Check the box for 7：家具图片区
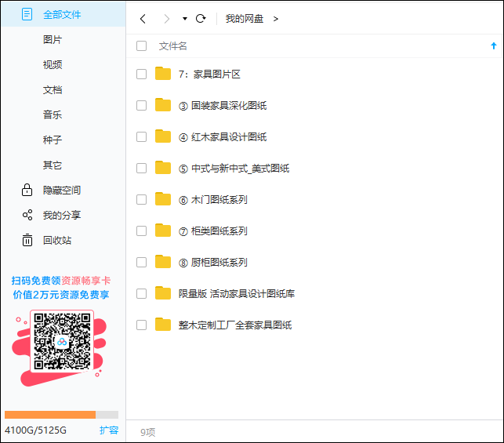The width and height of the screenshot is (504, 443). (x=141, y=74)
